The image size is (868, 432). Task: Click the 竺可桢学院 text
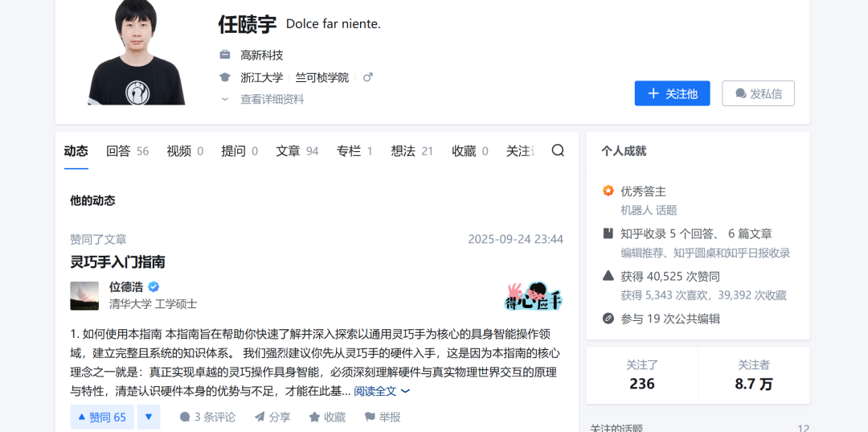[322, 77]
